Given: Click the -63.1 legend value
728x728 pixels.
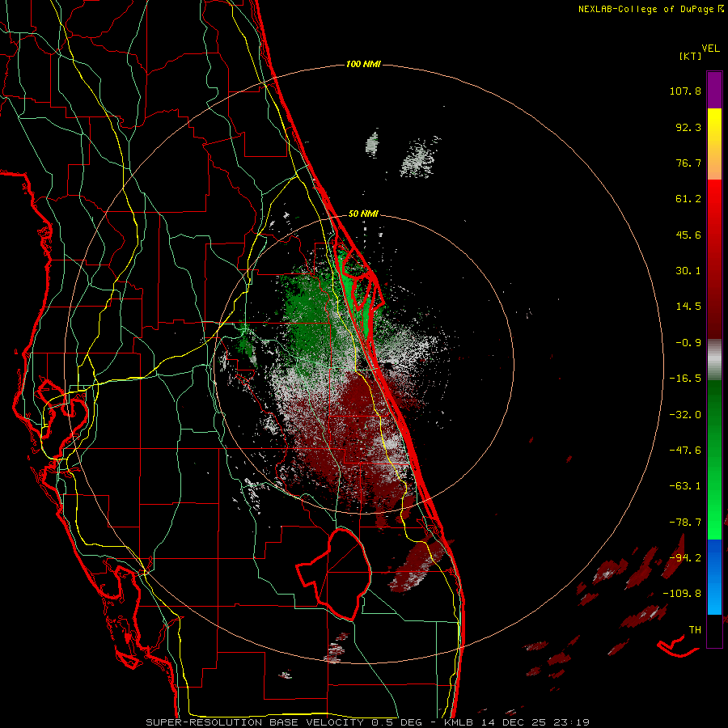Looking at the screenshot, I should (x=685, y=486).
